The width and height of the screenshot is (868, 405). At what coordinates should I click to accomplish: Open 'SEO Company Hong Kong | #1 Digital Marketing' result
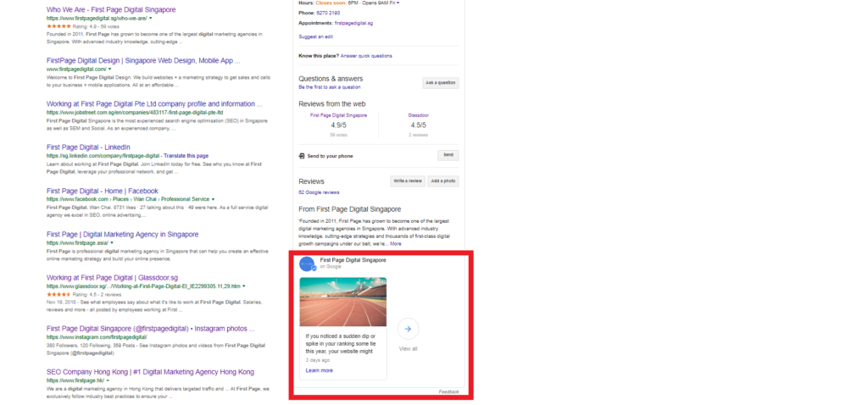coord(151,372)
